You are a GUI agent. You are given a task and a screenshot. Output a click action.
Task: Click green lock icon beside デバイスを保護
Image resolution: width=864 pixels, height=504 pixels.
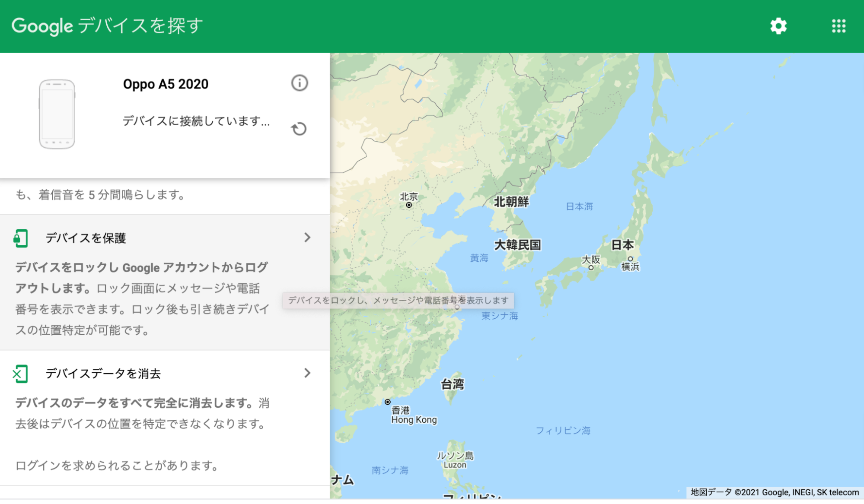click(20, 238)
